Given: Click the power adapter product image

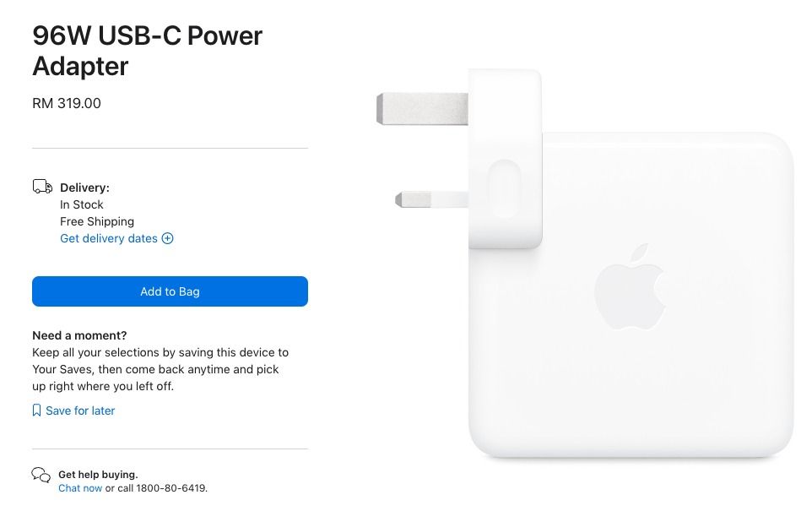Looking at the screenshot, I should point(585,264).
